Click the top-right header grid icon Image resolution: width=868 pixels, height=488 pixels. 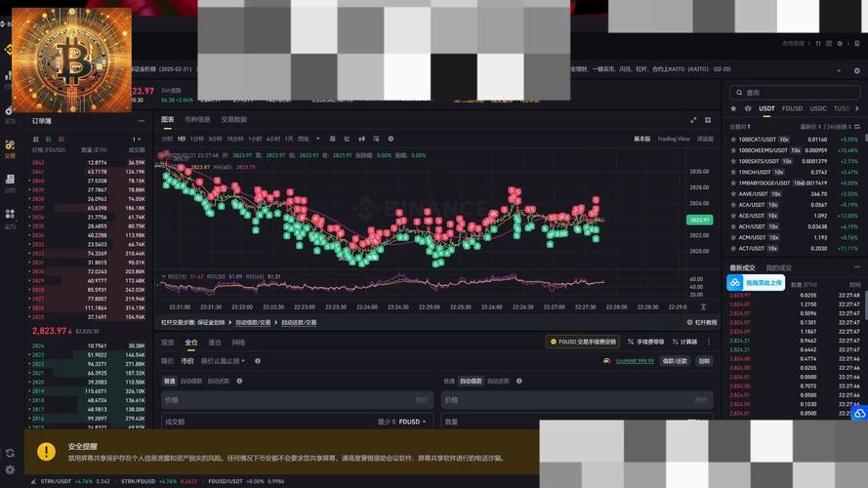point(829,43)
